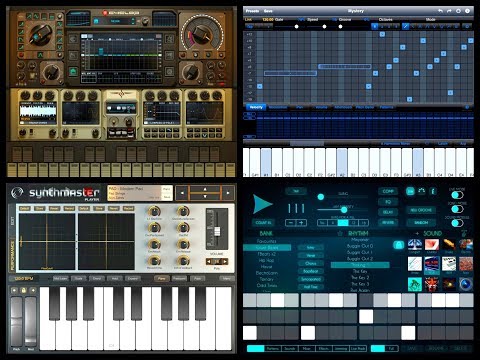This screenshot has width=480, height=360.
Task: Open the COMP effect
Action: pyautogui.click(x=388, y=191)
